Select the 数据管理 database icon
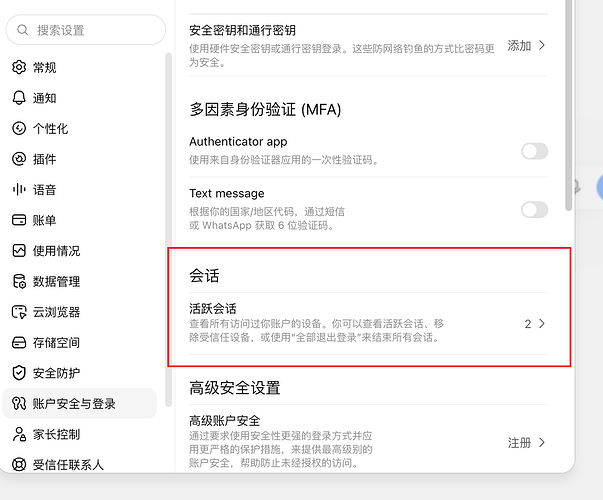The width and height of the screenshot is (603, 500). point(19,281)
